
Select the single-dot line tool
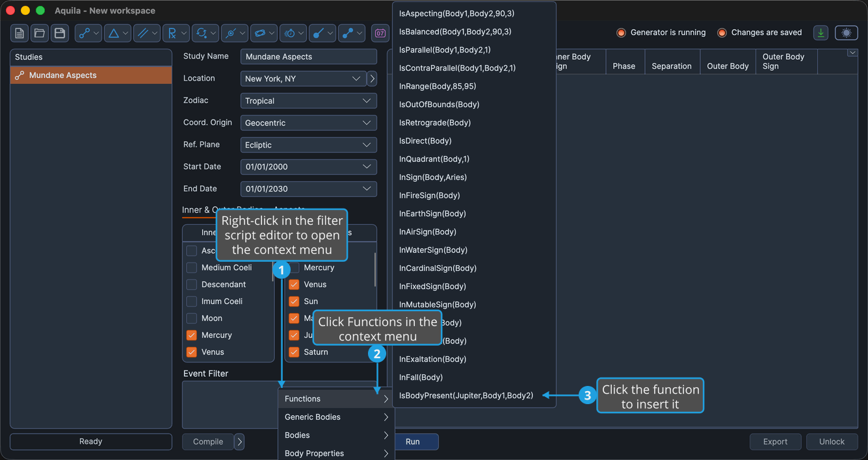click(322, 33)
